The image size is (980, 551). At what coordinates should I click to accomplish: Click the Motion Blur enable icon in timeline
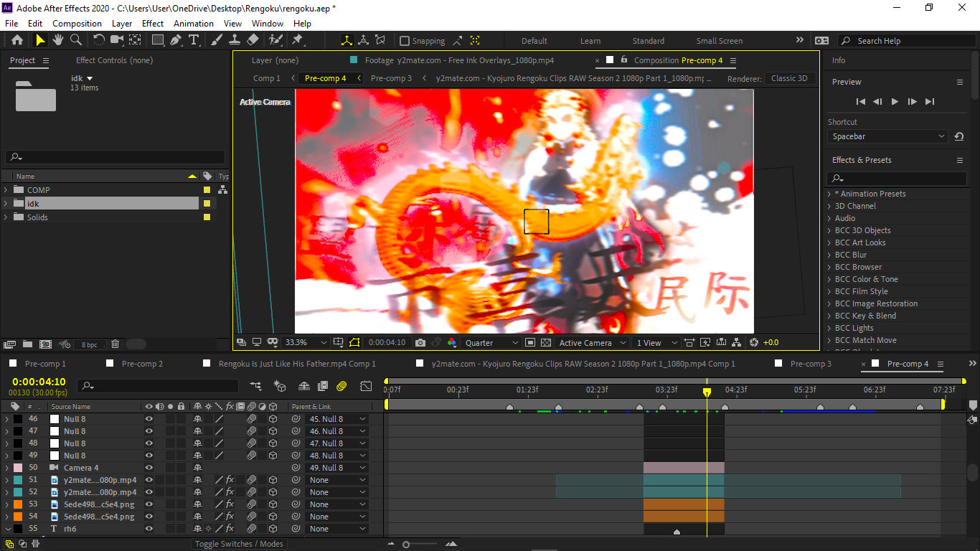click(341, 386)
